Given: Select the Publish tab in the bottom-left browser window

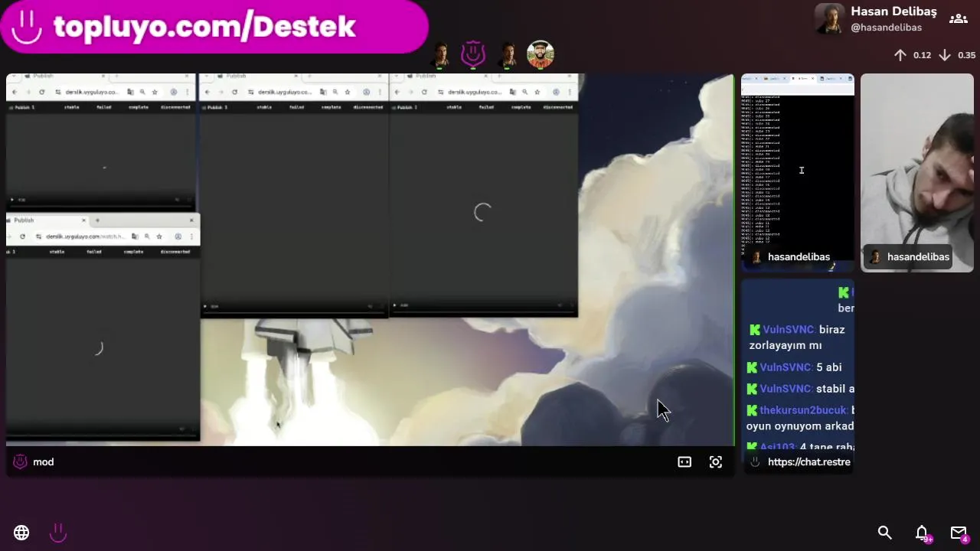Looking at the screenshot, I should [x=46, y=220].
